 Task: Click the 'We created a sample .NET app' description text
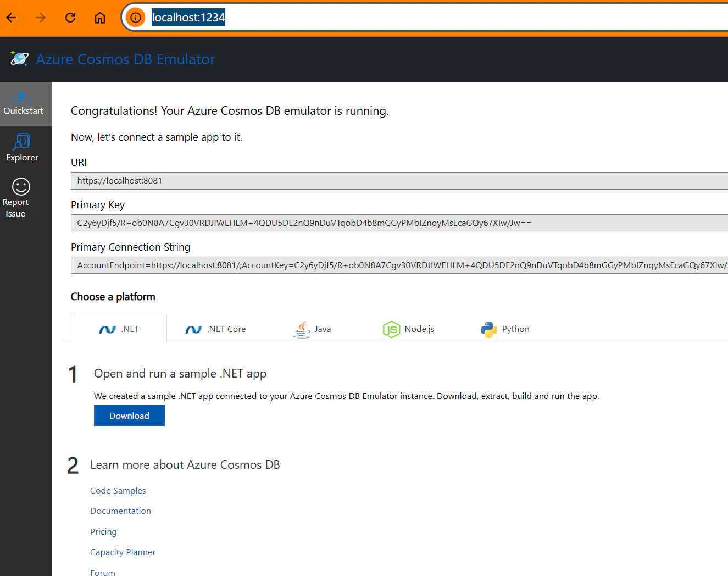347,396
